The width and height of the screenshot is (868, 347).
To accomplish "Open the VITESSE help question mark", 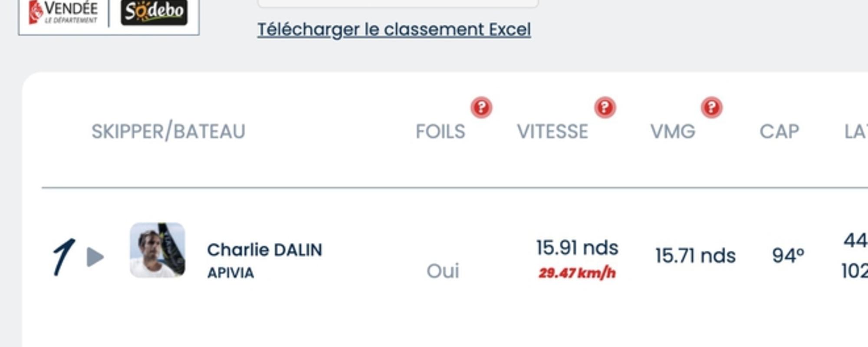I will pyautogui.click(x=605, y=107).
